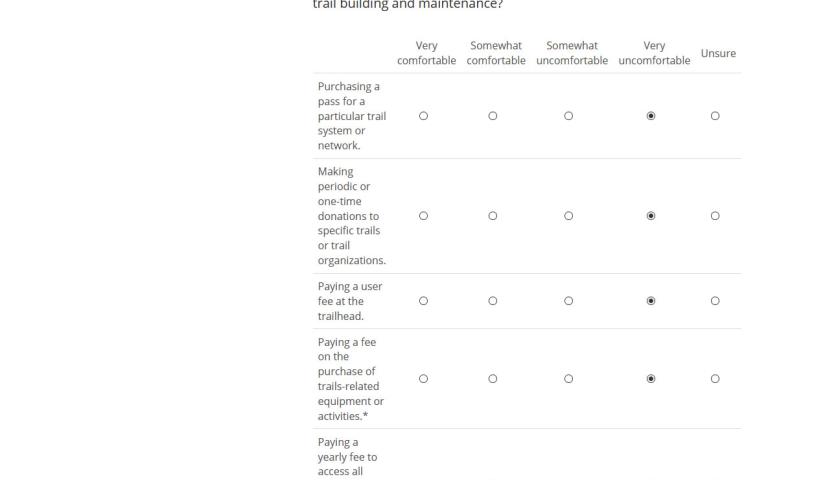Mark Unsure for purchasing a trail pass

click(715, 116)
